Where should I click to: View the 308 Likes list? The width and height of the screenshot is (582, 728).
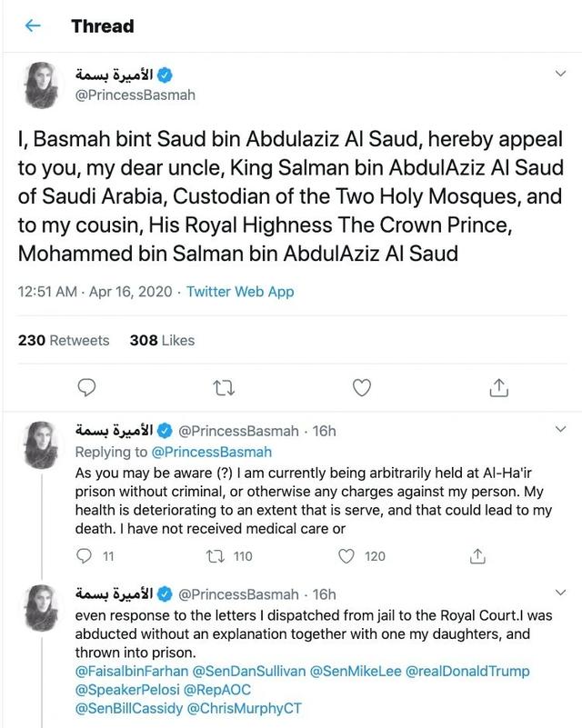162,340
